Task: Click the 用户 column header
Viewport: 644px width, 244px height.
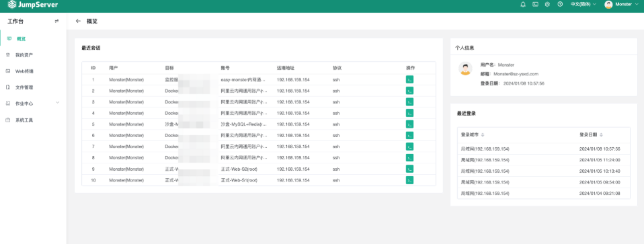Action: click(114, 68)
